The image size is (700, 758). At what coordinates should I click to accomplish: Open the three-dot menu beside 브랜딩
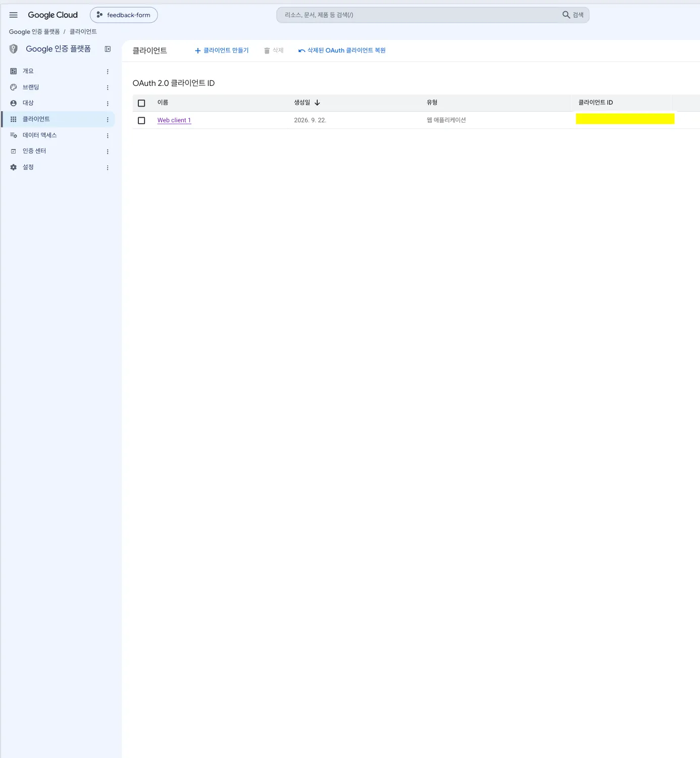click(x=108, y=87)
